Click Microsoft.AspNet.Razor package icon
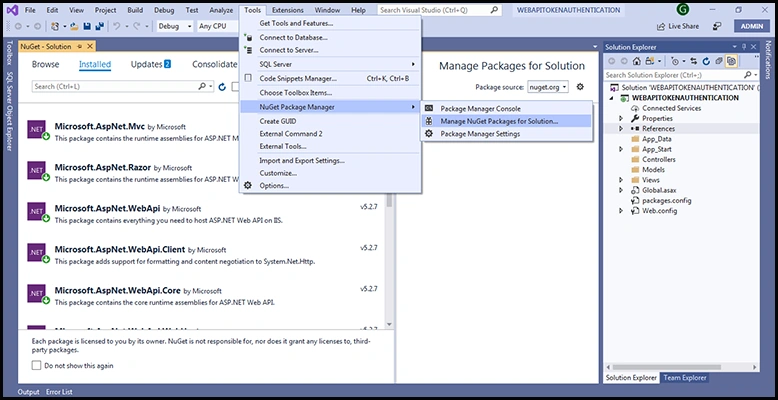This screenshot has width=778, height=400. point(37,170)
